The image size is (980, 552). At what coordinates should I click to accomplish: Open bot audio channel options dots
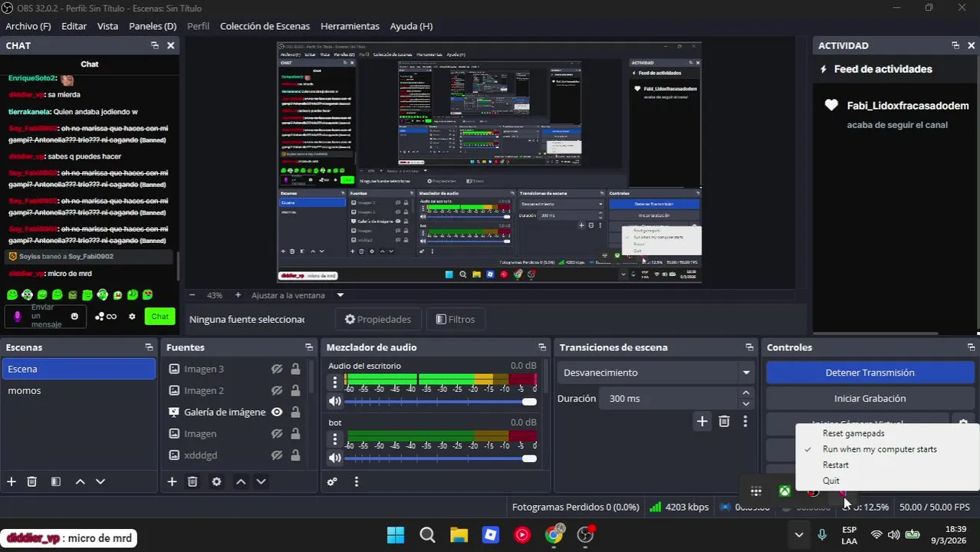point(334,439)
